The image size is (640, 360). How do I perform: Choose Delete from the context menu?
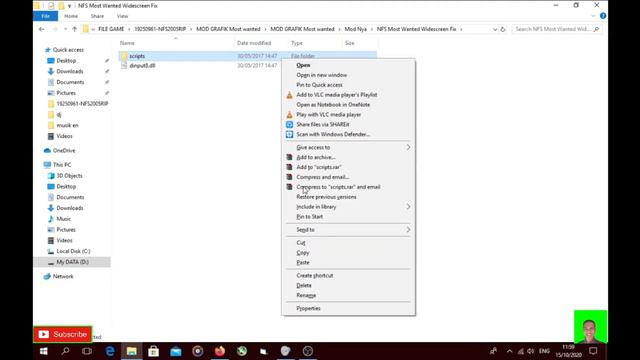tap(304, 286)
